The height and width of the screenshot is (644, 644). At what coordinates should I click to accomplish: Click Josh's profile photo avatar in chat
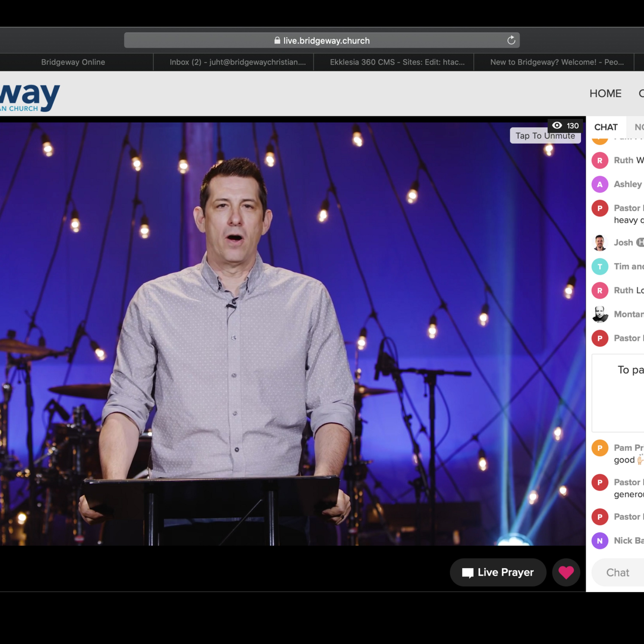tap(600, 242)
